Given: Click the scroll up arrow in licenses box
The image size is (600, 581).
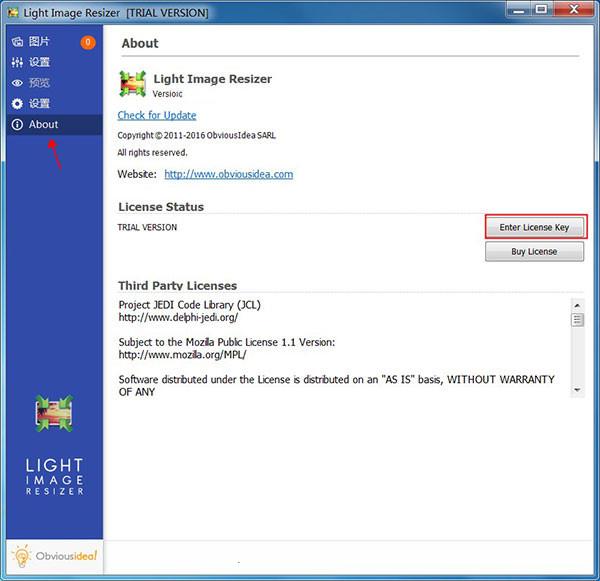Looking at the screenshot, I should coord(577,305).
